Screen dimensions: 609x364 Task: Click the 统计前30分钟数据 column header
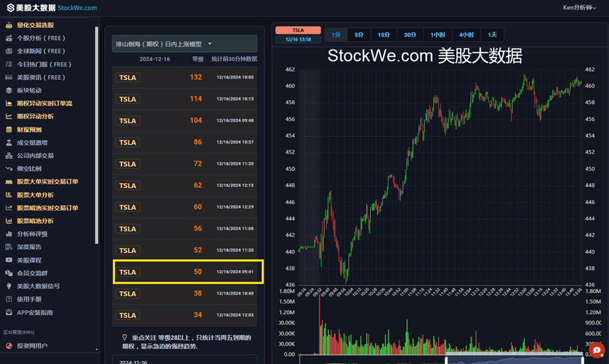(234, 59)
